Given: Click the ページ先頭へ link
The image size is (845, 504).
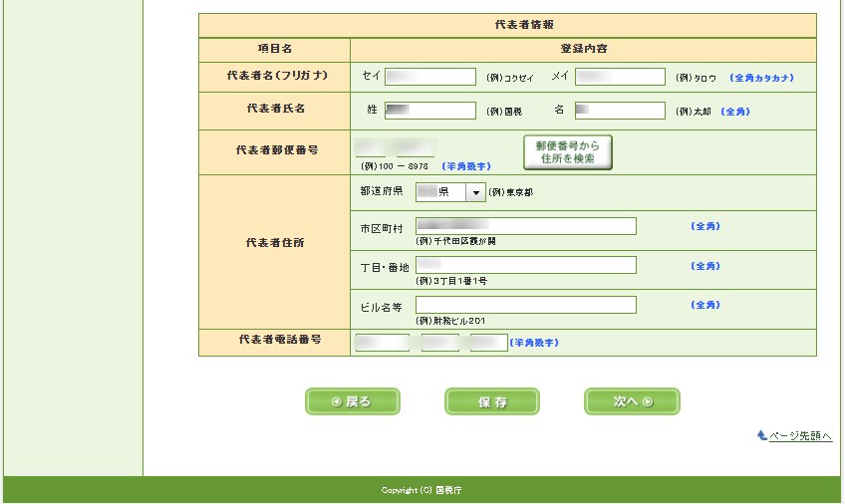Looking at the screenshot, I should point(800,435).
